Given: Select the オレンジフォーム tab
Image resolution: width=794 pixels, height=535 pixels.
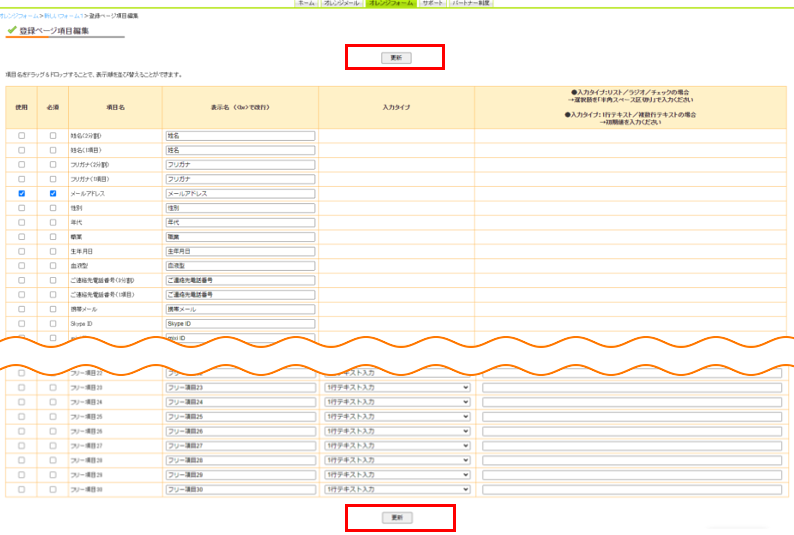Looking at the screenshot, I should tap(390, 3).
